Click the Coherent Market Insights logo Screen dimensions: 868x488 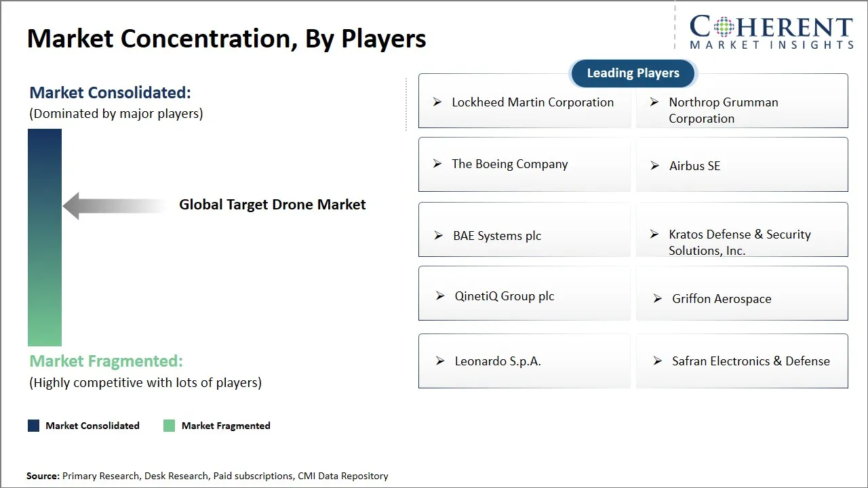click(x=771, y=32)
